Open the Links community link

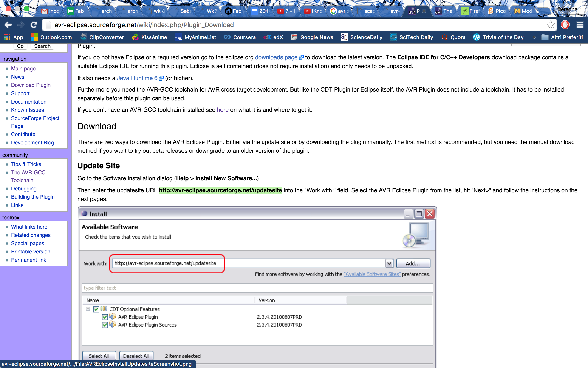(x=17, y=205)
